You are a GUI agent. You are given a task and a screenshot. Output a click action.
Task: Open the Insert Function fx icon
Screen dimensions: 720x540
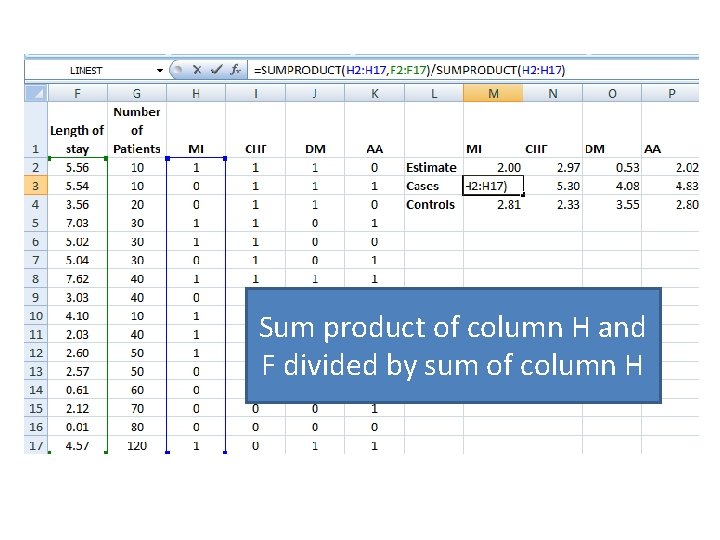tap(235, 70)
